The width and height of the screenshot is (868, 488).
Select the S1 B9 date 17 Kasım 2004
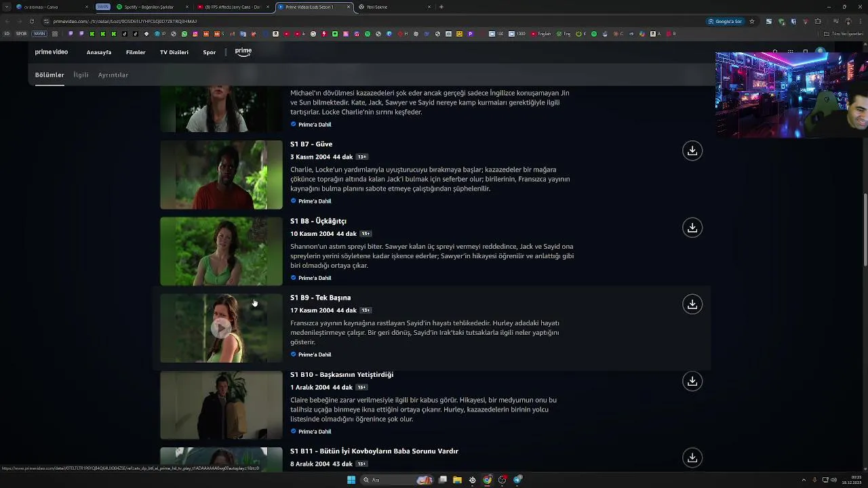point(312,310)
